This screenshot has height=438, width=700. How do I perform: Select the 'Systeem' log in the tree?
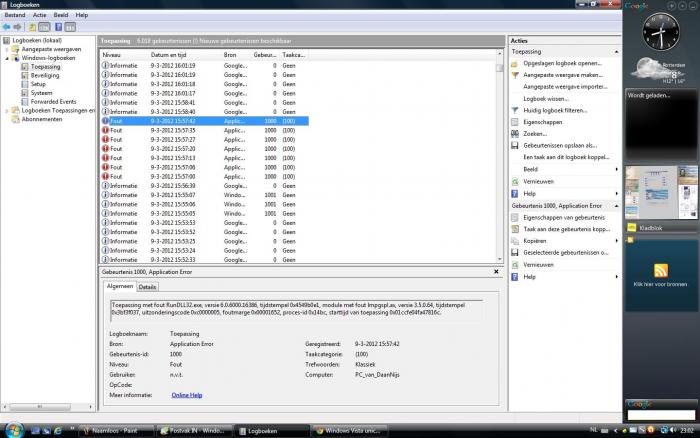[x=42, y=92]
